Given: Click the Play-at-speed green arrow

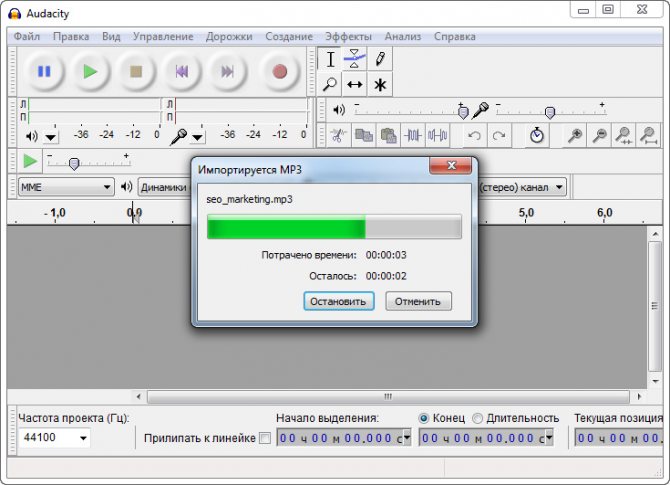Looking at the screenshot, I should (30, 161).
